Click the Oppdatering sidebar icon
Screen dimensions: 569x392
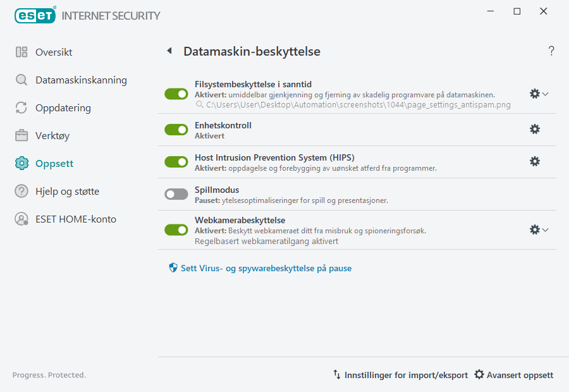pyautogui.click(x=21, y=108)
